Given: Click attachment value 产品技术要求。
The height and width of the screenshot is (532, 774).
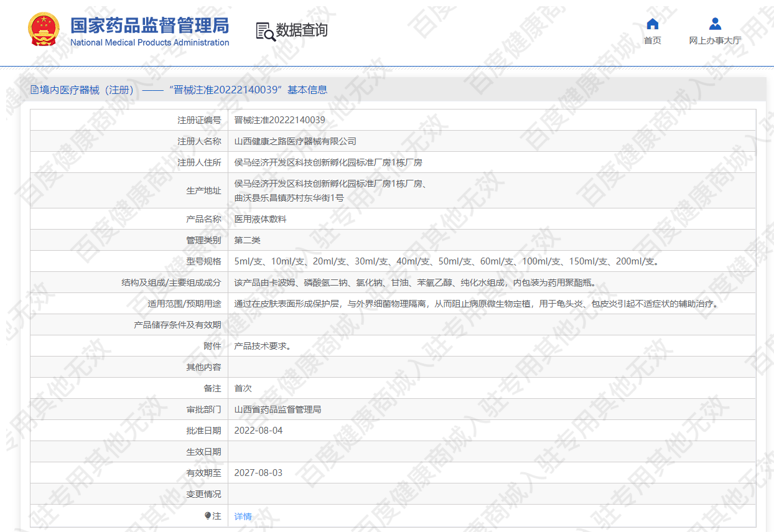Looking at the screenshot, I should pos(263,346).
